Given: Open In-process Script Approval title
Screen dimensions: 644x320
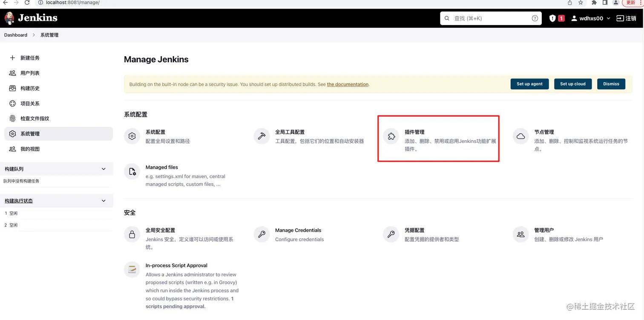Looking at the screenshot, I should pyautogui.click(x=176, y=265).
